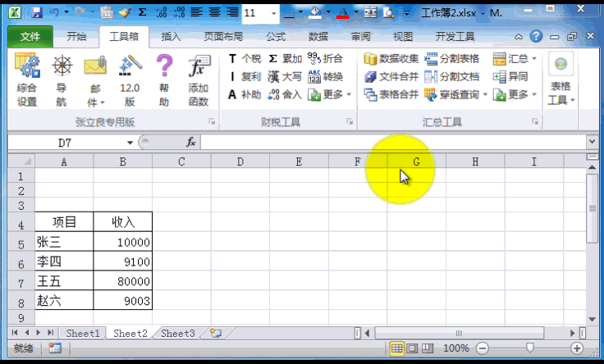The height and width of the screenshot is (364, 604).
Task: Click the zoom in plus button
Action: (x=577, y=348)
